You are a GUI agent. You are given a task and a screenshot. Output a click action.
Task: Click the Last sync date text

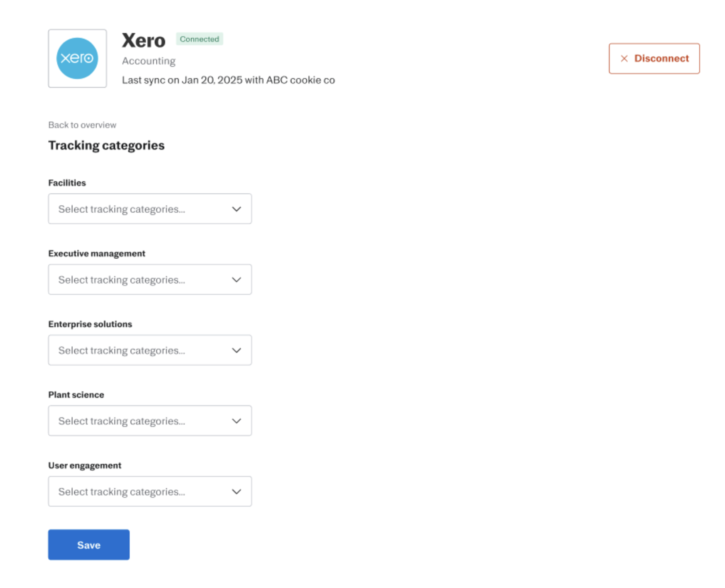228,80
